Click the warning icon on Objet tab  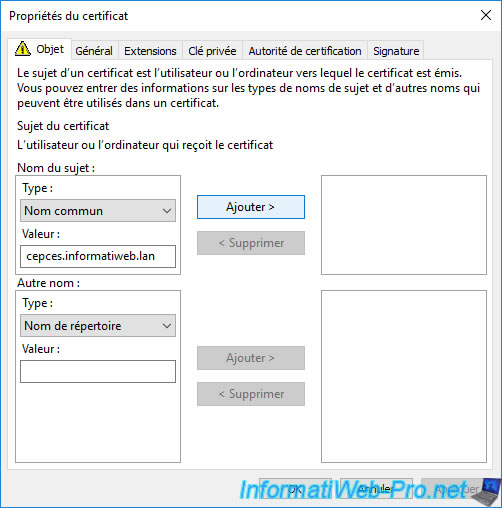pyautogui.click(x=23, y=49)
